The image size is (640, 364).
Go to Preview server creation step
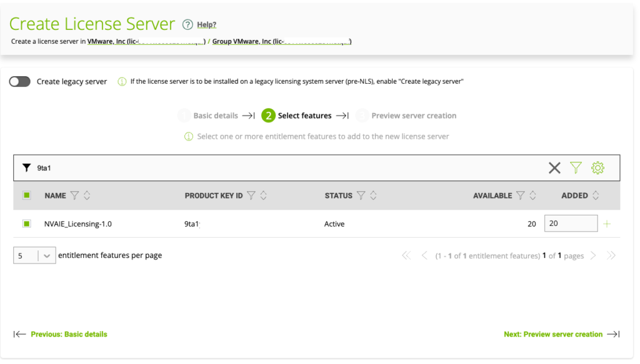pos(413,116)
